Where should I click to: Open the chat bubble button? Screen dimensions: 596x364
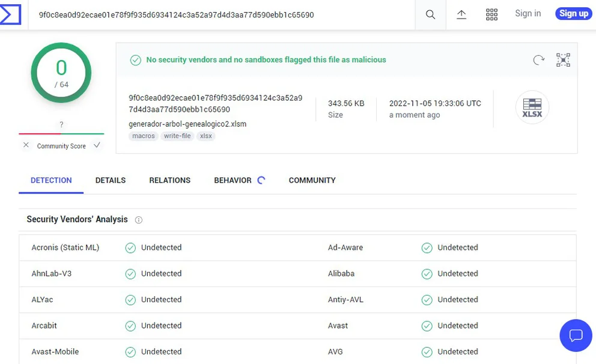576,336
